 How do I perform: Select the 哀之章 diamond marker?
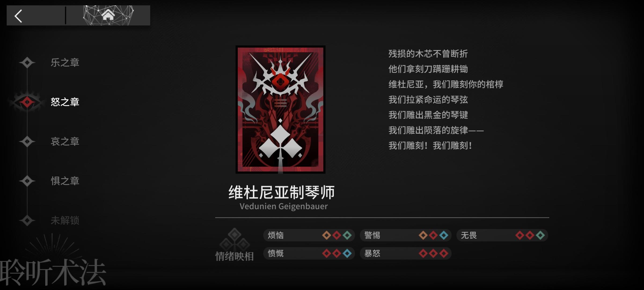(x=27, y=142)
